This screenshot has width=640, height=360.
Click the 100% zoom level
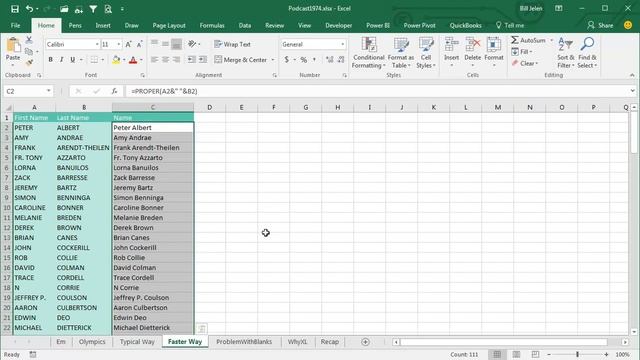coord(622,354)
